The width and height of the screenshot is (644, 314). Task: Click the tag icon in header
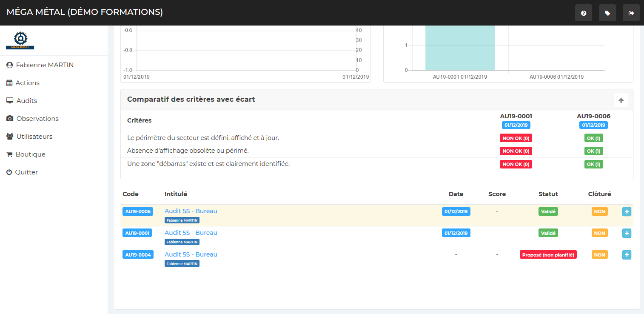click(607, 13)
